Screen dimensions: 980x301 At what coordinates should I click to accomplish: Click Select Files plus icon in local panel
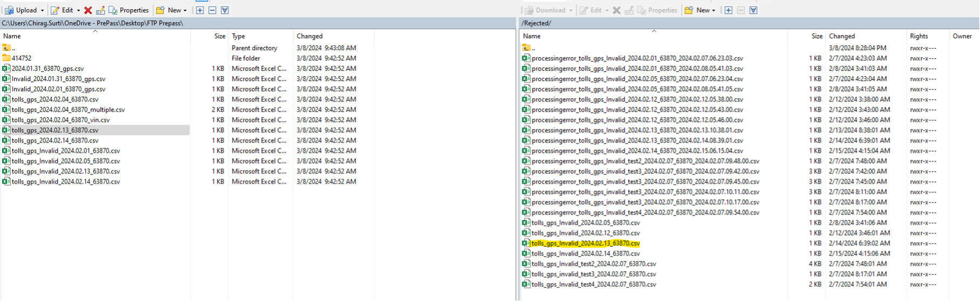coord(200,10)
